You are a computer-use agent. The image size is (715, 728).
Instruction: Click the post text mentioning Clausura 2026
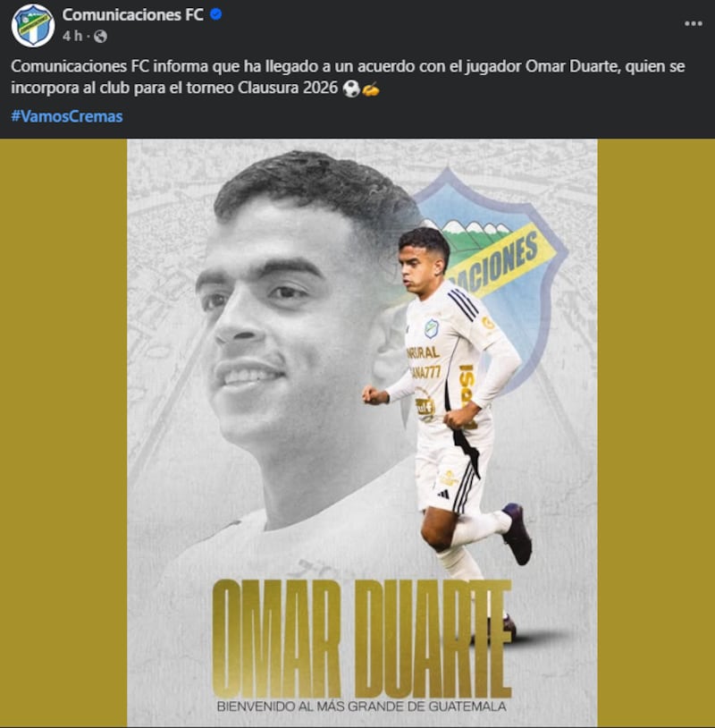(348, 77)
